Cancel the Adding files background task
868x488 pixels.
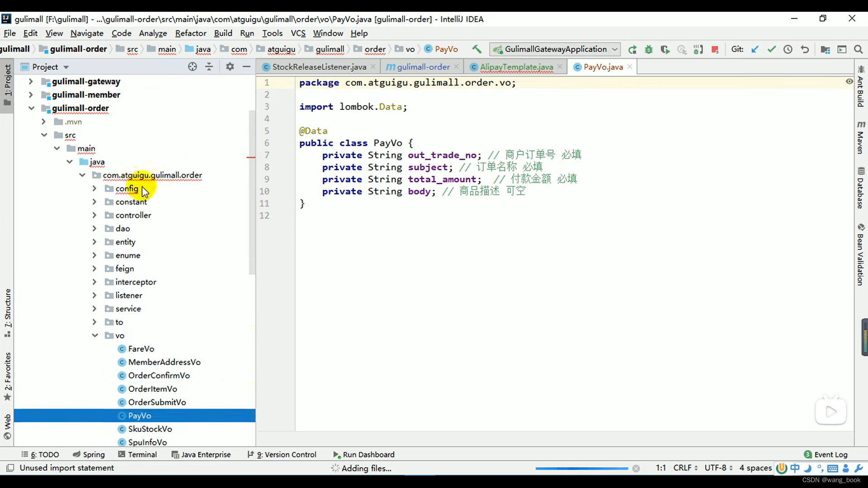[636, 469]
